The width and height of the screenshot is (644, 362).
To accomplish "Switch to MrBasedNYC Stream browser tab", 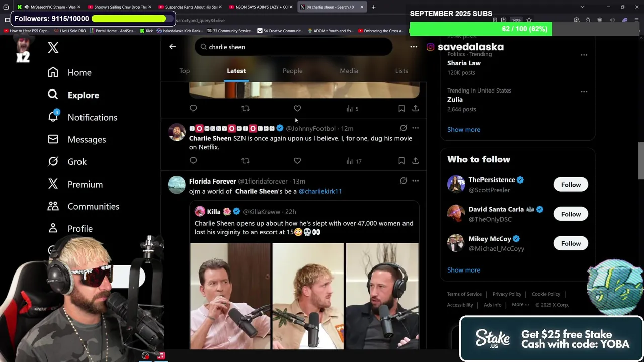I will coord(48,7).
